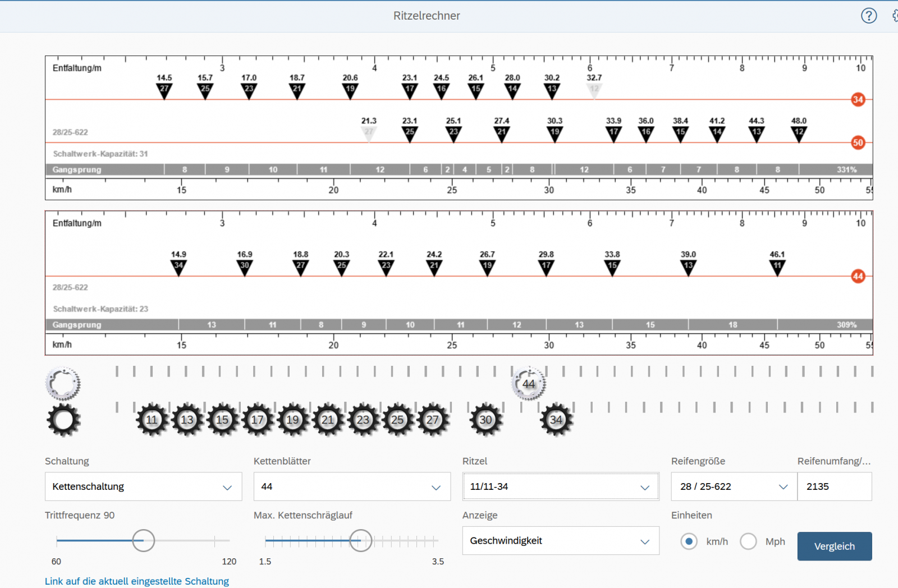Click the blank chainring source icon
The height and width of the screenshot is (588, 898).
coord(63,384)
